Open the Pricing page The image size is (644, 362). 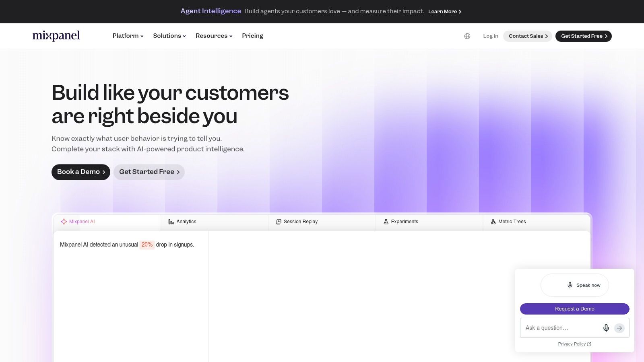(252, 36)
